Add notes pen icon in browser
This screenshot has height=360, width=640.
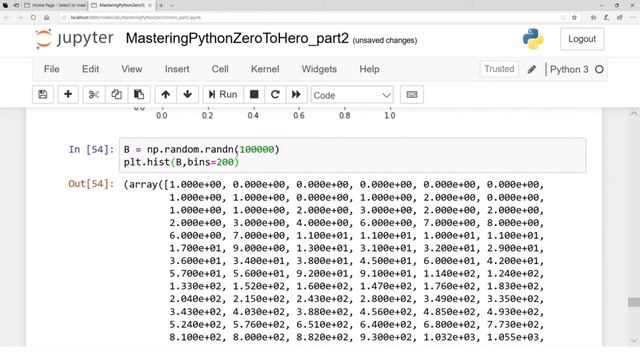coord(607,18)
